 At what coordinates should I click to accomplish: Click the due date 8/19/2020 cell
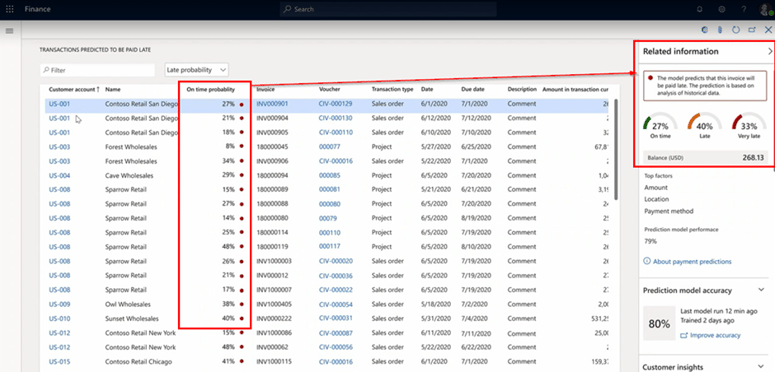pyautogui.click(x=474, y=218)
